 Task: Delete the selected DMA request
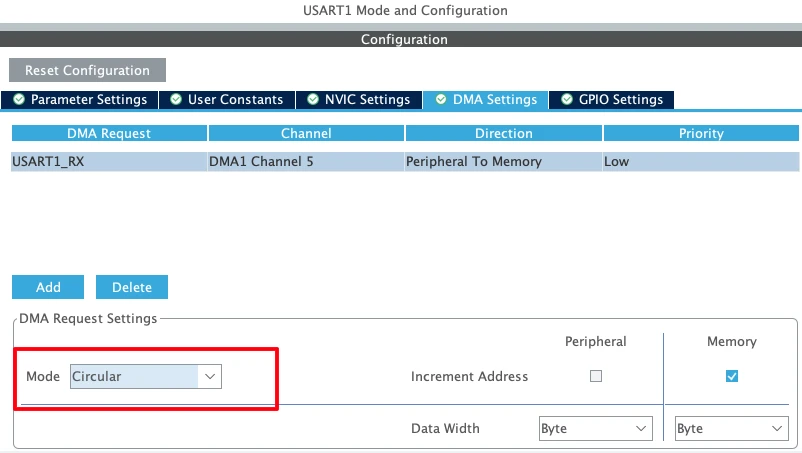coord(132,287)
